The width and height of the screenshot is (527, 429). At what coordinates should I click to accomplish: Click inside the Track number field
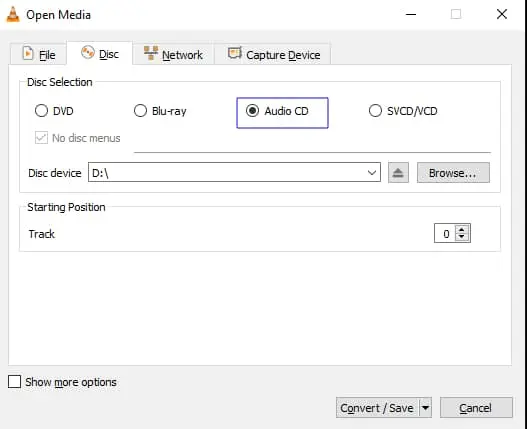(x=445, y=233)
